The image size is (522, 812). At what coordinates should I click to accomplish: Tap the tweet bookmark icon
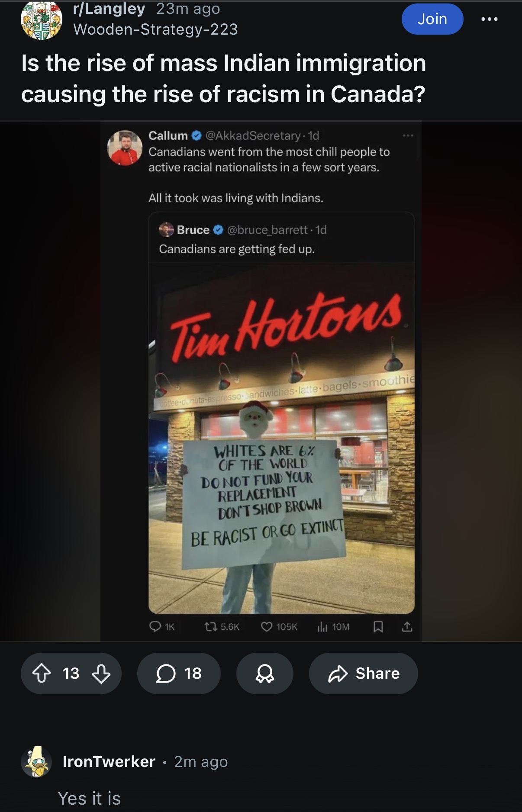(378, 626)
